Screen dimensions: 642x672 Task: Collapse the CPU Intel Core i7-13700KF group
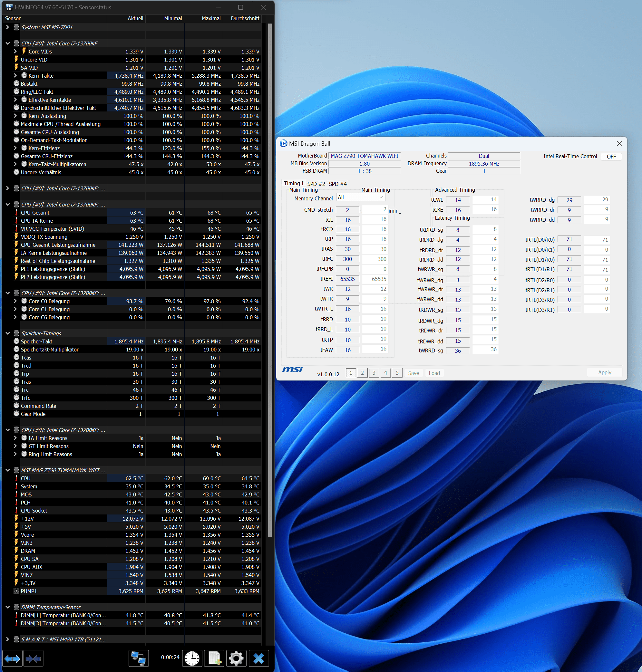point(7,43)
